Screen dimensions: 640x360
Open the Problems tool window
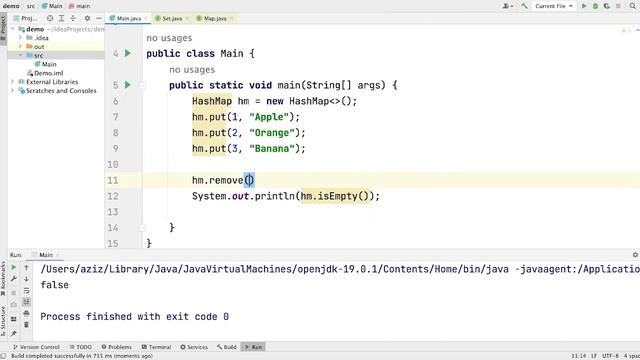tap(116, 347)
